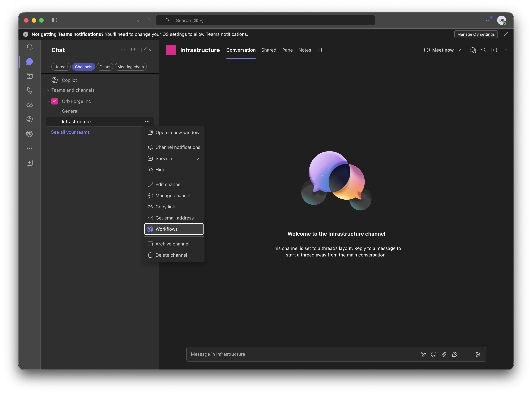Image resolution: width=532 pixels, height=394 pixels.
Task: Choose Edit channel
Action: click(x=174, y=184)
